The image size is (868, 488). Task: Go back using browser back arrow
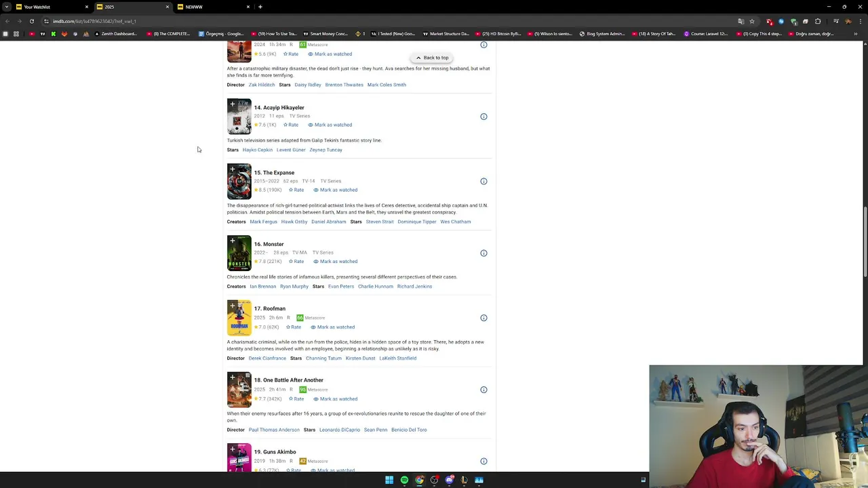coord(7,21)
